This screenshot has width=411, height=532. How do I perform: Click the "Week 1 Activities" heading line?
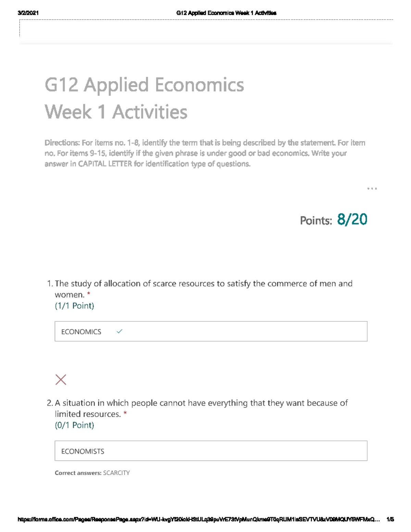coord(116,112)
